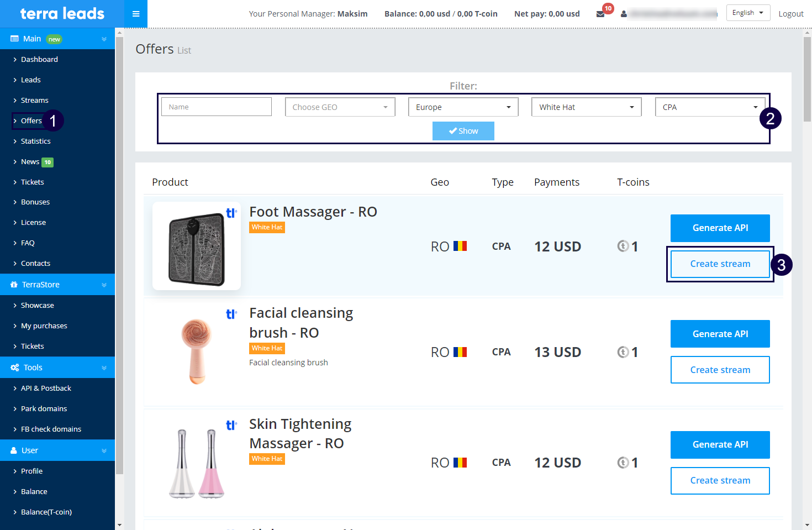Click the terra leads logo
The image size is (812, 530).
point(62,14)
